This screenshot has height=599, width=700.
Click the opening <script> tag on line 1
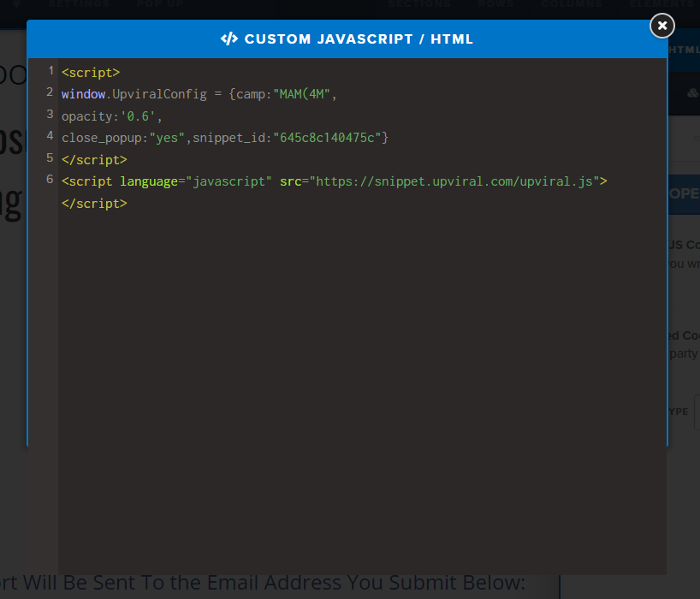[x=91, y=73]
